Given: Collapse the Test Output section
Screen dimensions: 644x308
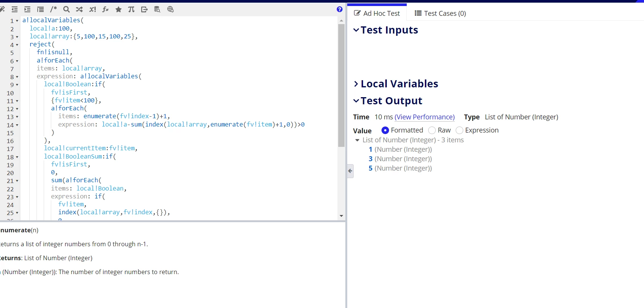Looking at the screenshot, I should [x=356, y=101].
